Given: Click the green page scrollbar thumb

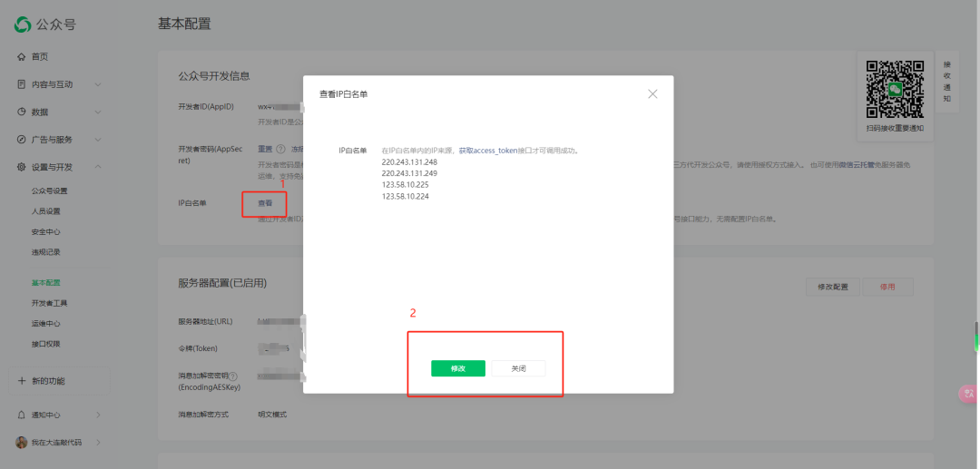Looking at the screenshot, I should (975, 337).
